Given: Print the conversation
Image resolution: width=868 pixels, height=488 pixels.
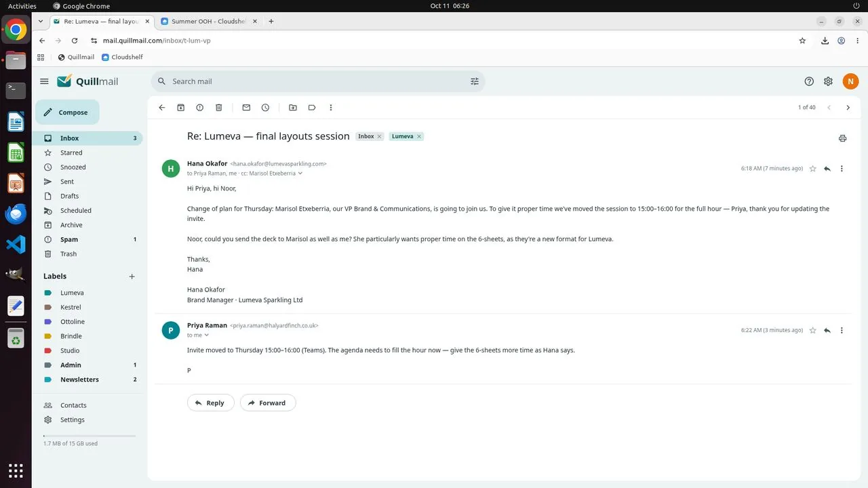Looking at the screenshot, I should [x=842, y=138].
